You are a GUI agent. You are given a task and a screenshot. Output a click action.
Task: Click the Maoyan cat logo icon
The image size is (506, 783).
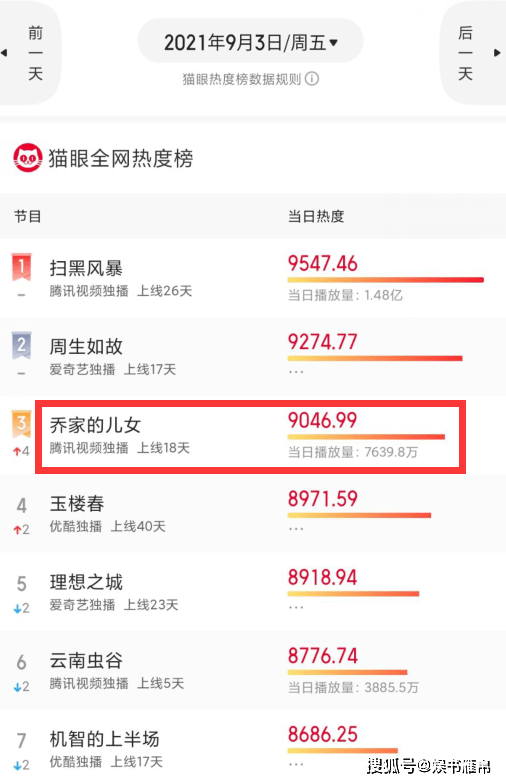pyautogui.click(x=27, y=158)
